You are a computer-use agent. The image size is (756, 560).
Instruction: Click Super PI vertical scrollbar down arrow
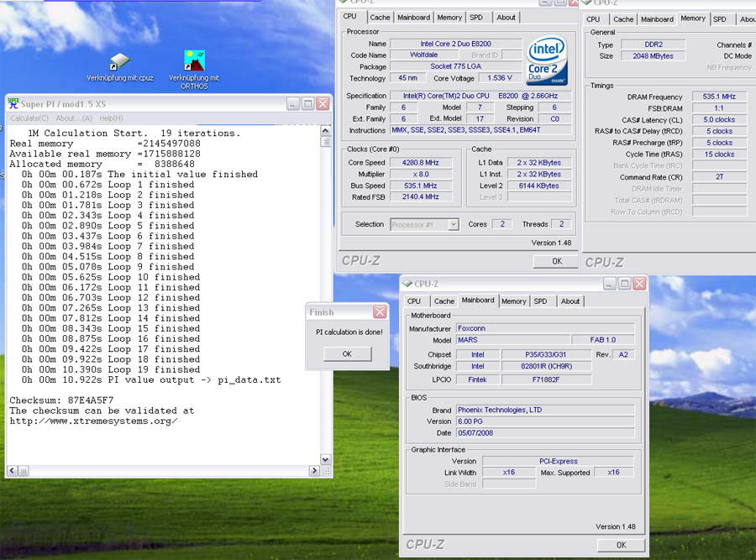click(325, 460)
